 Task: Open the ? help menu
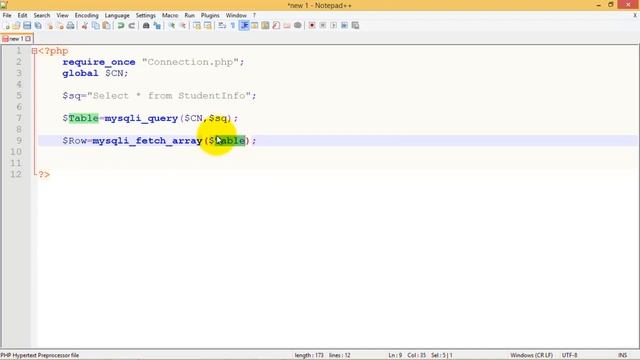(x=254, y=16)
